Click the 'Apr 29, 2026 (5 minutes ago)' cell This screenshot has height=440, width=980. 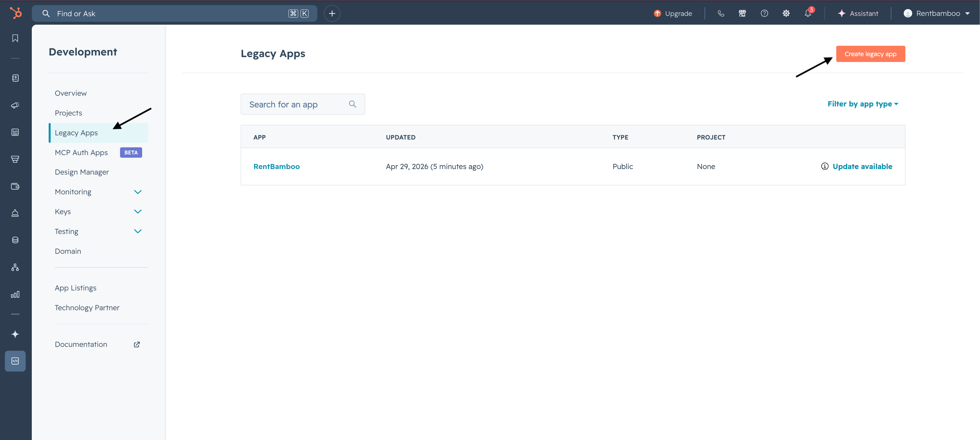(x=435, y=166)
